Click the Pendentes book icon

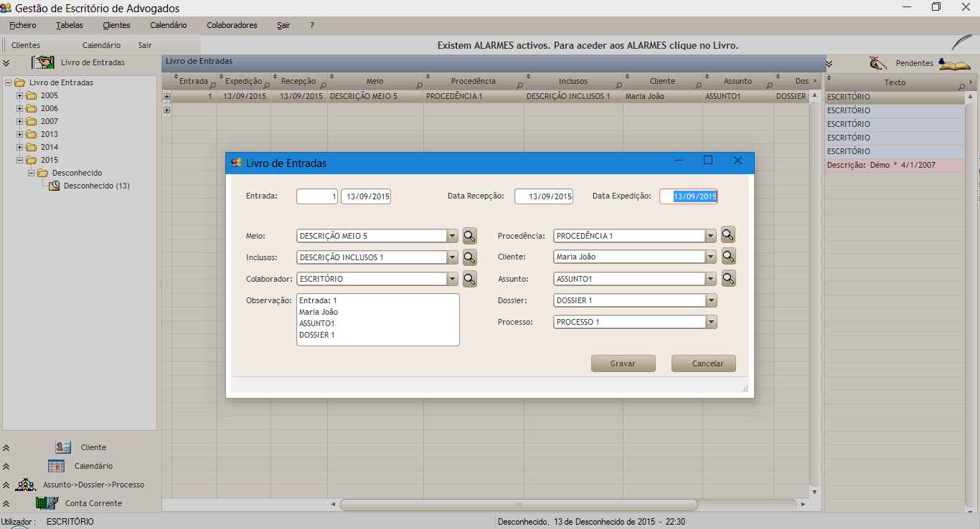953,64
